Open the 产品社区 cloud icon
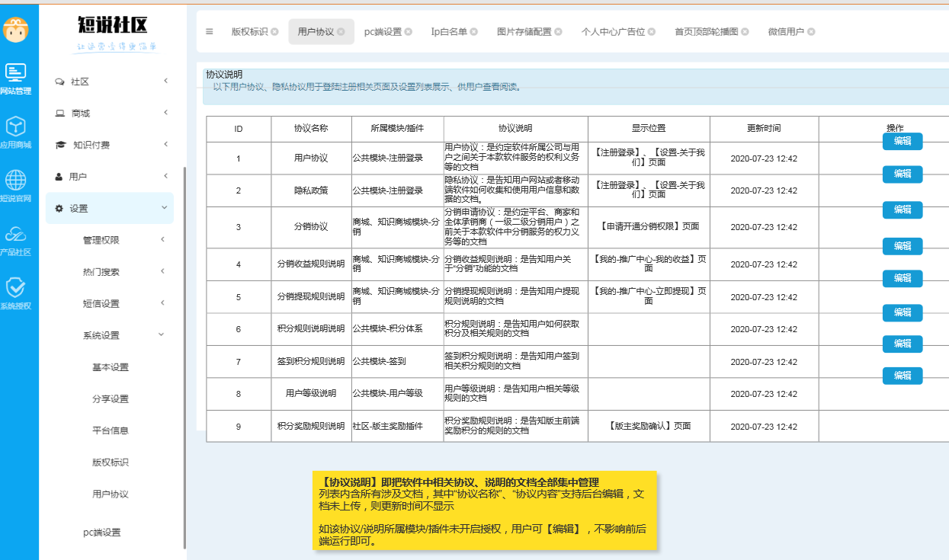The height and width of the screenshot is (560, 949). tap(16, 234)
